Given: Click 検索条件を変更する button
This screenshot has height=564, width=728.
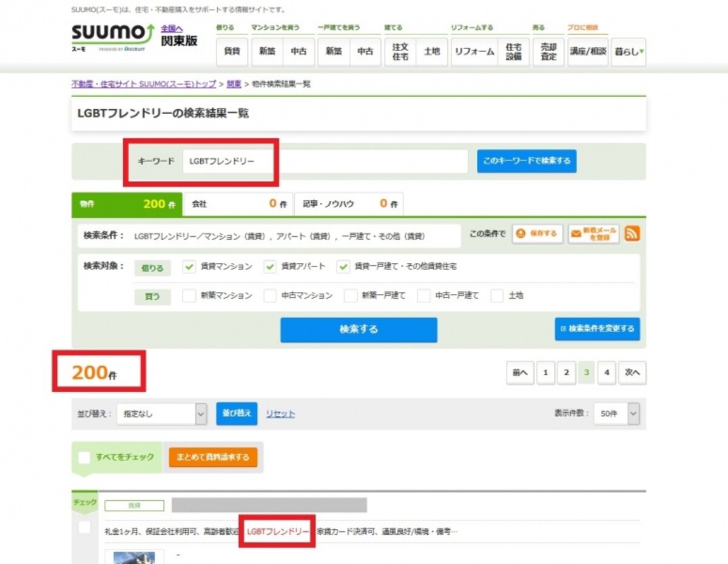Looking at the screenshot, I should coord(597,328).
